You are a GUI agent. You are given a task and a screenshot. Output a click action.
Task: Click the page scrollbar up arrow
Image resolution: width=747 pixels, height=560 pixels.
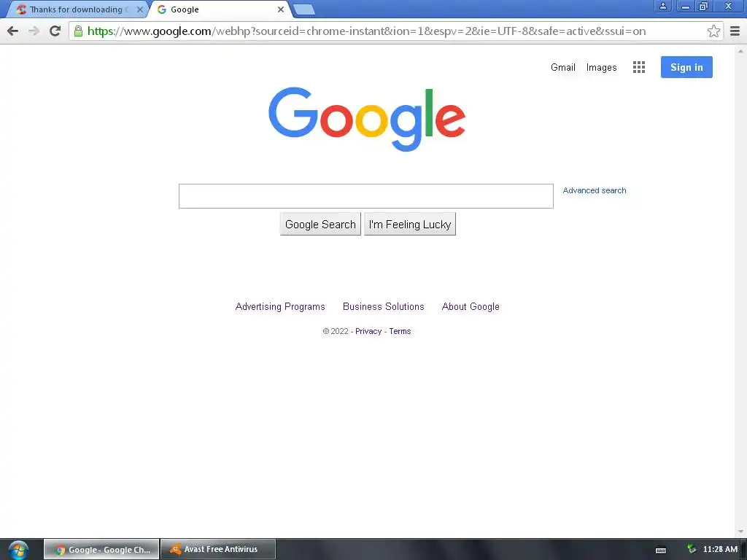coord(741,50)
